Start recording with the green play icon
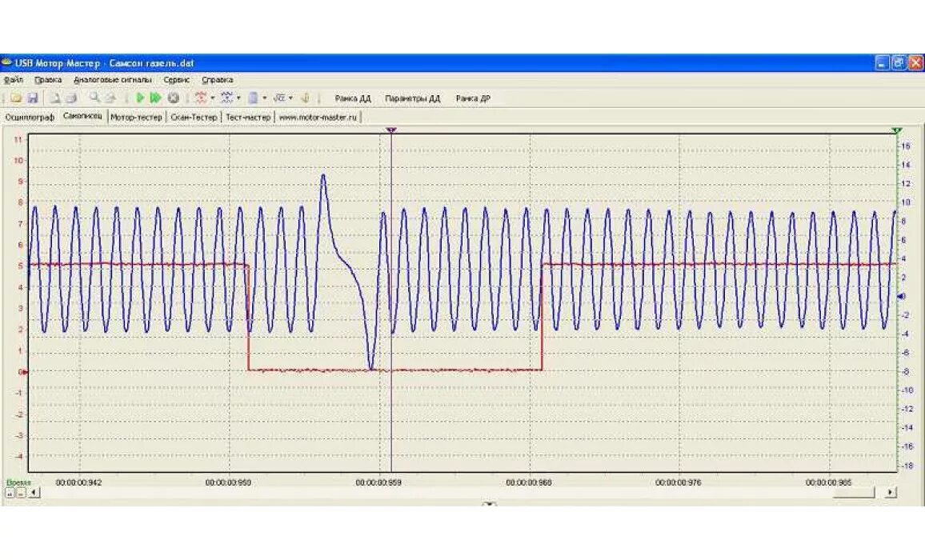 140,98
